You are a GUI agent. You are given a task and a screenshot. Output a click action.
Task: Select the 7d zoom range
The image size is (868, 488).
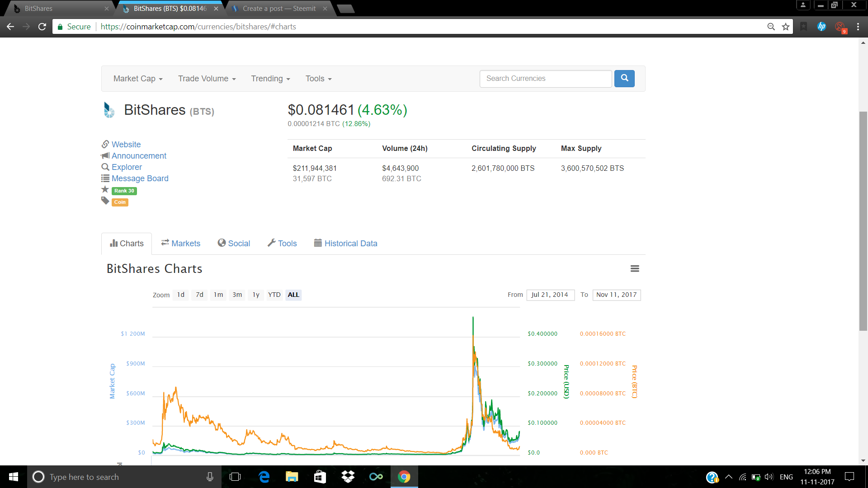[x=199, y=295]
